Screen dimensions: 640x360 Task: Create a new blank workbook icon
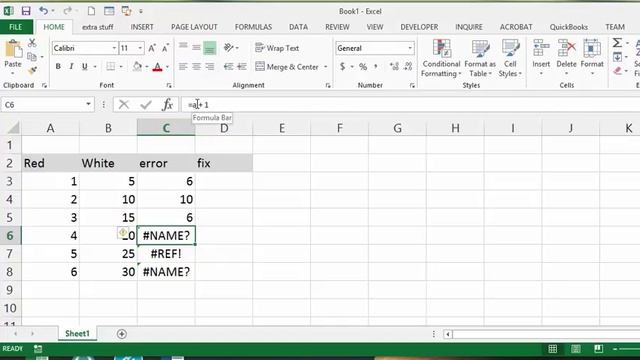tap(91, 11)
